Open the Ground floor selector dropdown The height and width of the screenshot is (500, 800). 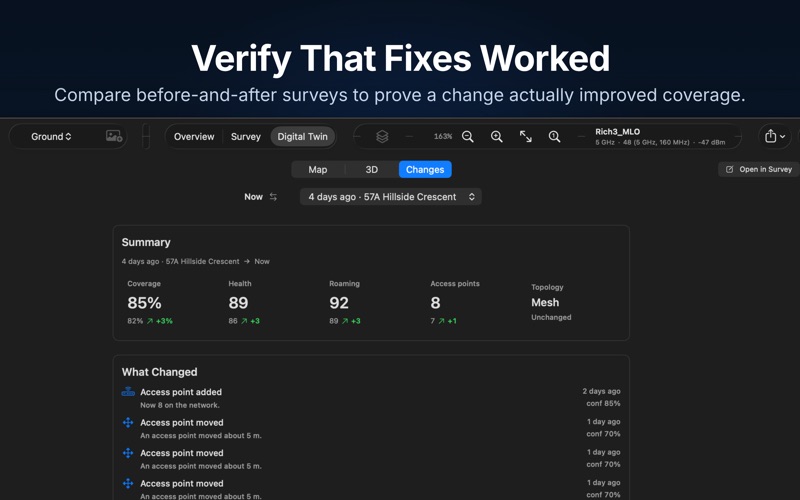pos(51,137)
